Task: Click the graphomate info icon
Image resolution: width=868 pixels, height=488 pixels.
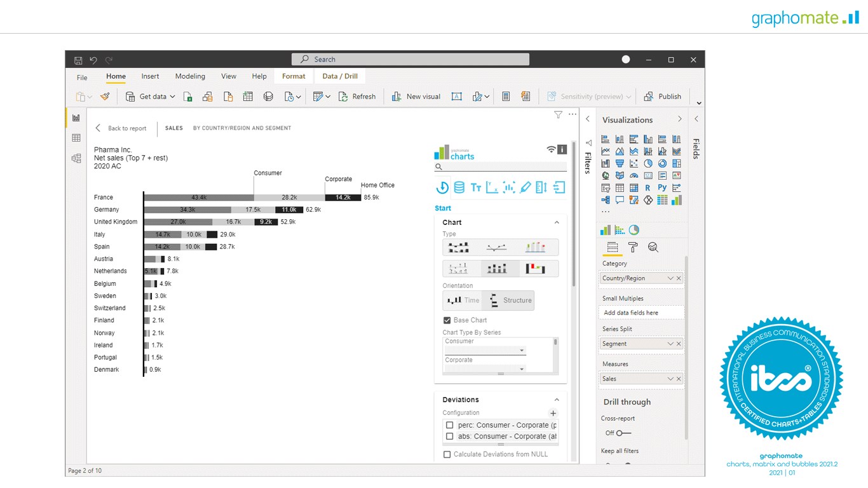Action: click(x=562, y=149)
